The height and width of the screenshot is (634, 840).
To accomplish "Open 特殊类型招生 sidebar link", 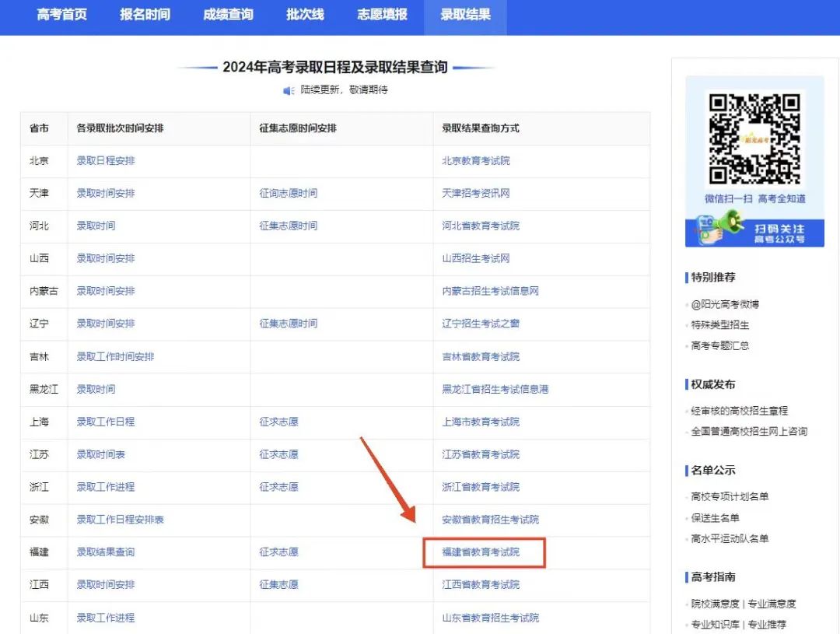I will point(720,324).
